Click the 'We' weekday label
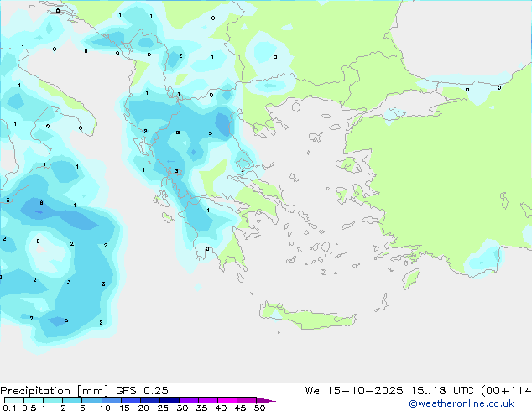 point(312,390)
